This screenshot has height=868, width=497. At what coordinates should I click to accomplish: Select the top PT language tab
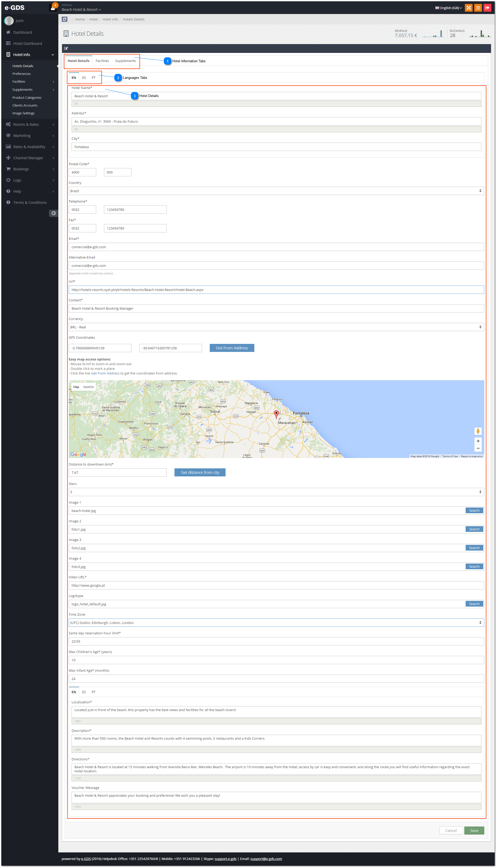94,78
